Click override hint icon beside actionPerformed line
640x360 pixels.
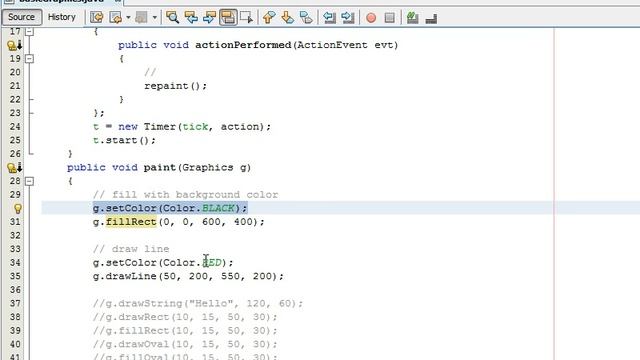[x=15, y=45]
